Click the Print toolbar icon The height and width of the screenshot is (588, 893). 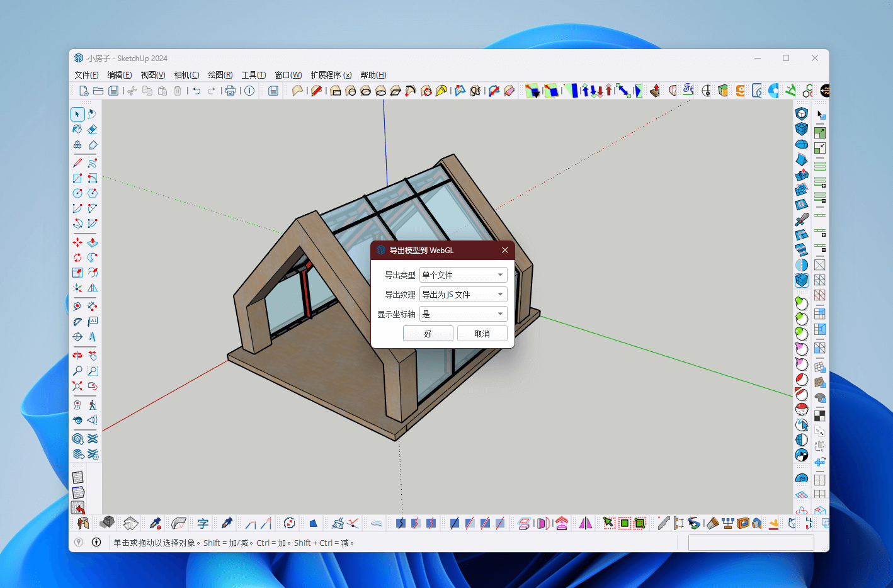pos(230,91)
